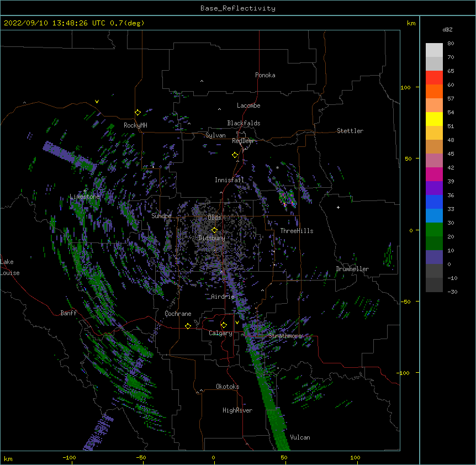Click the white plus marker west of Drumheller region

(x=338, y=207)
